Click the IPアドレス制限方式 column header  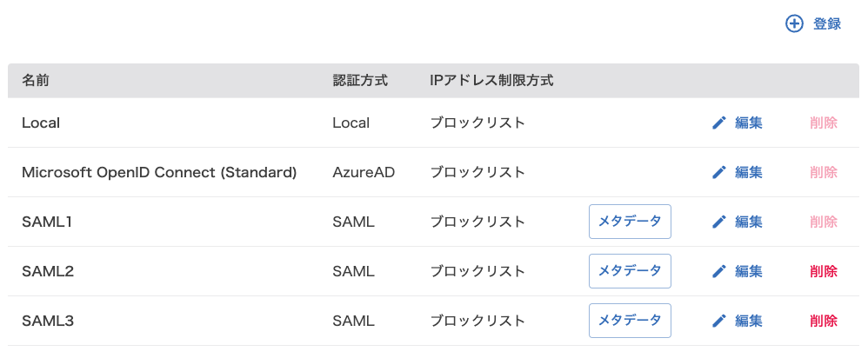click(x=491, y=81)
